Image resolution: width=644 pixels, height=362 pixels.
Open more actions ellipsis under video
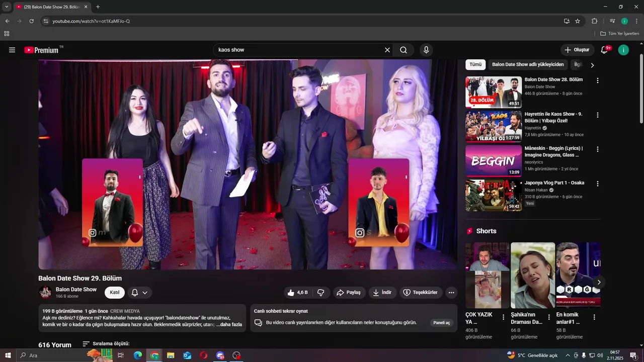point(451,293)
